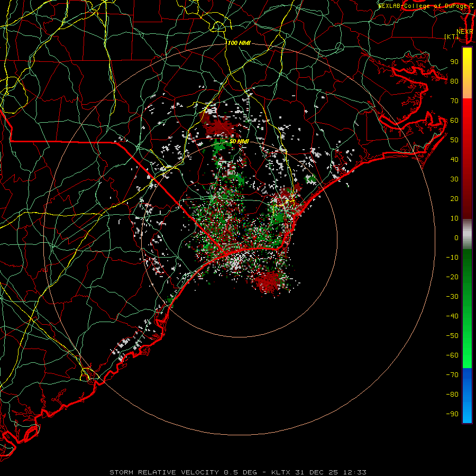Image resolution: width=476 pixels, height=476 pixels.
Task: Click the 10 value on velocity scale
Action: pyautogui.click(x=454, y=218)
